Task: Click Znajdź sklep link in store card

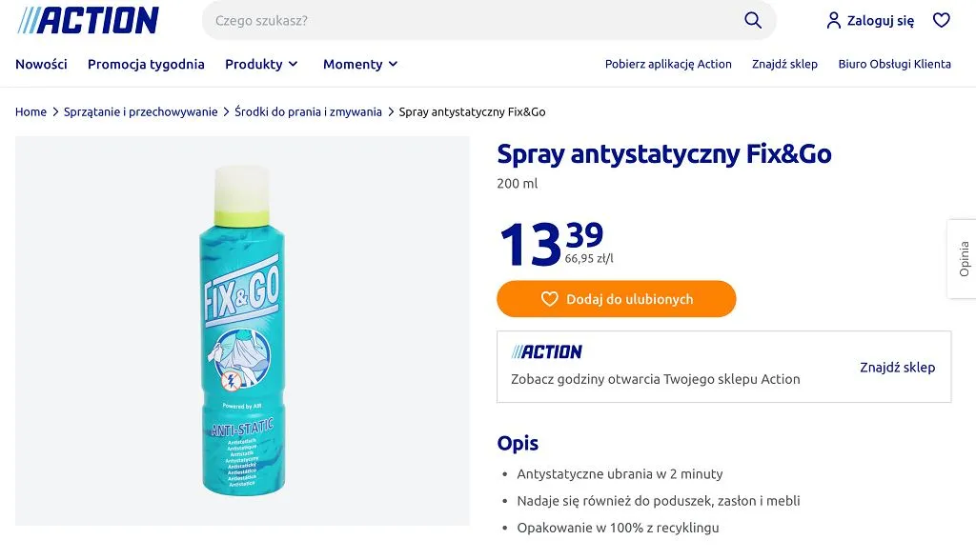Action: (897, 367)
